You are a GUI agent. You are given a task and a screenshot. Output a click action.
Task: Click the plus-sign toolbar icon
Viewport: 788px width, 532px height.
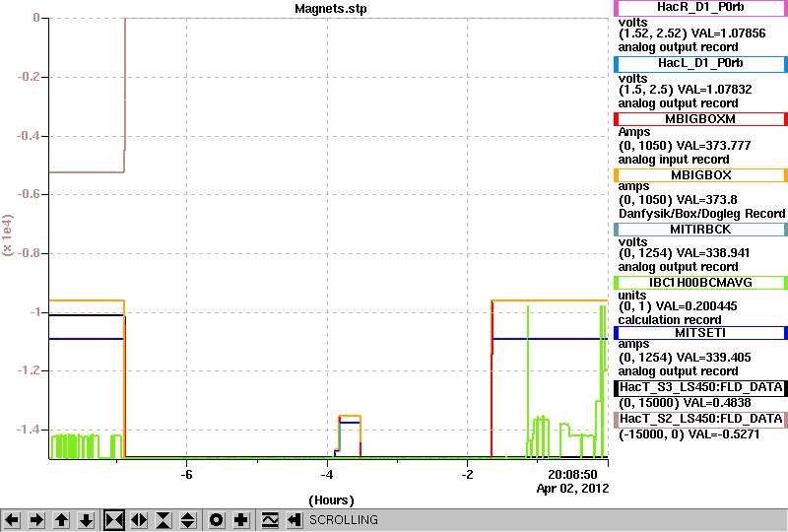(x=241, y=519)
